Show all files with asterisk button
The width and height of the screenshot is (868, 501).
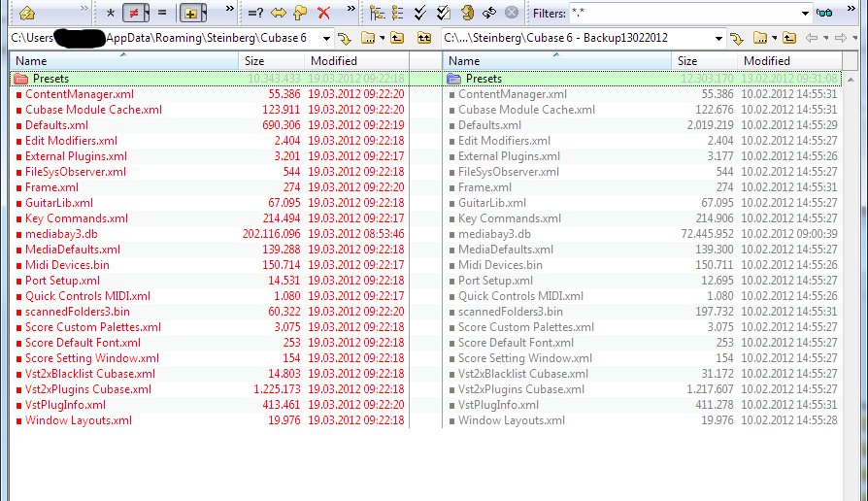[110, 13]
